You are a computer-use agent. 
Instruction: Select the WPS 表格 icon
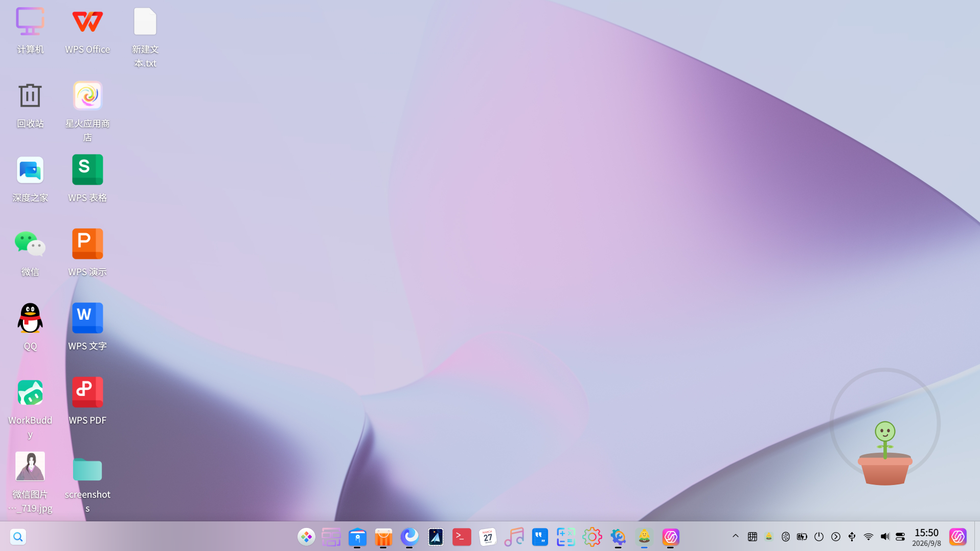[x=87, y=179]
